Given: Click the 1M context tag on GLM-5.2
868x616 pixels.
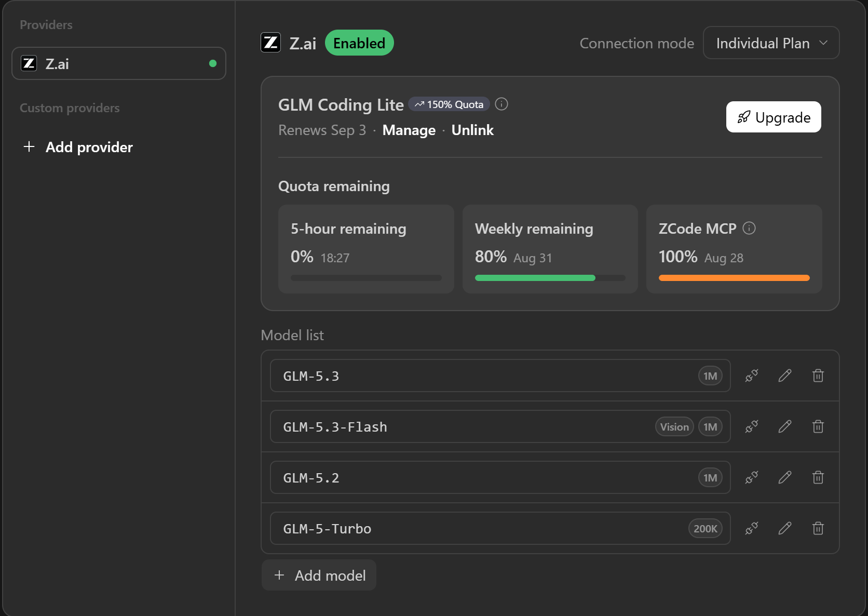Looking at the screenshot, I should tap(710, 477).
